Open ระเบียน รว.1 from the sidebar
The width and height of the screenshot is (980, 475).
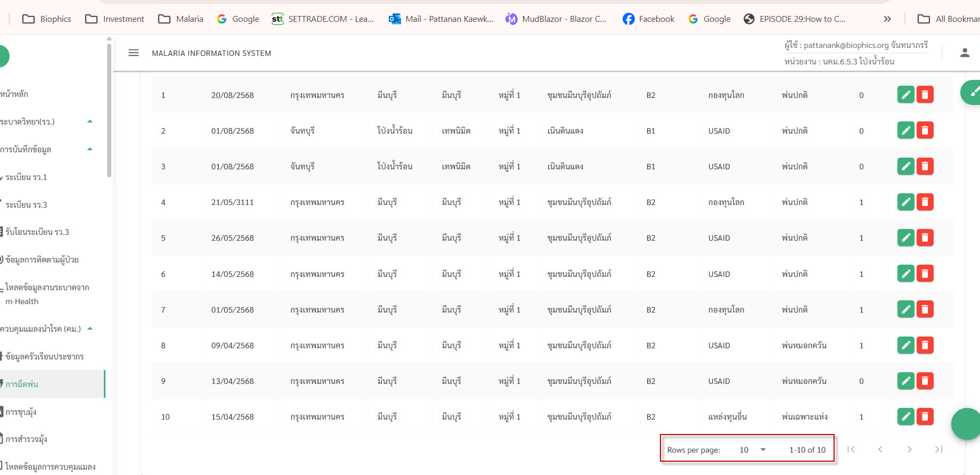point(26,177)
